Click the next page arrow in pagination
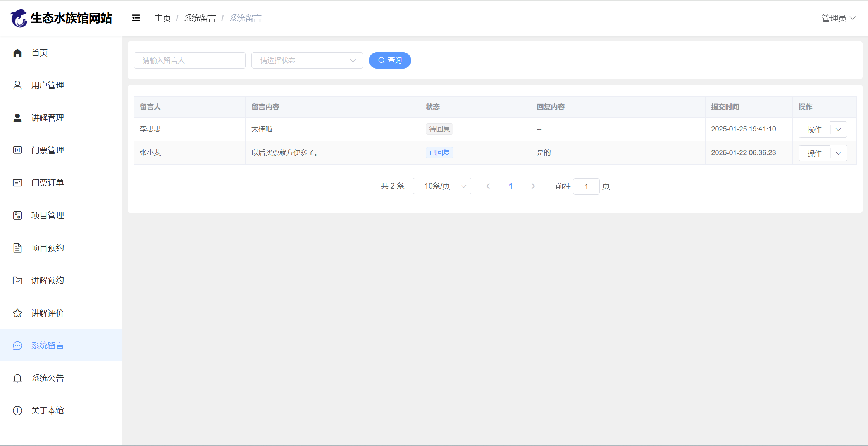 point(533,186)
